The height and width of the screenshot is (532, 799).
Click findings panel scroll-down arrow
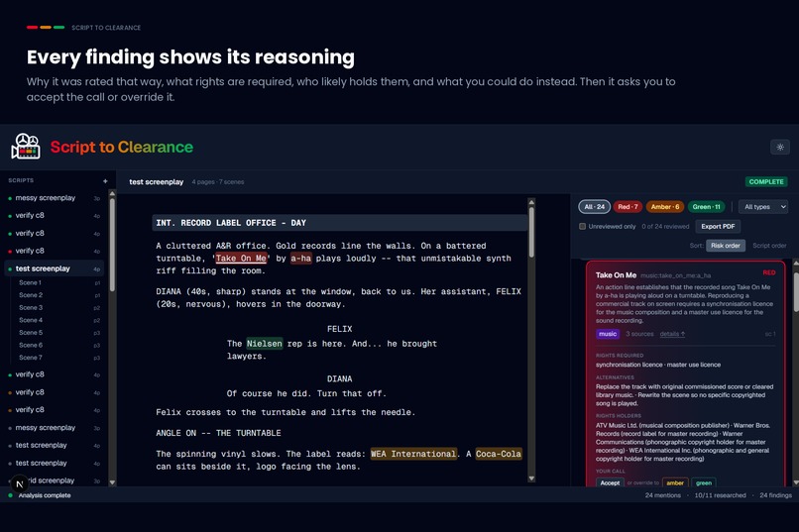point(795,482)
